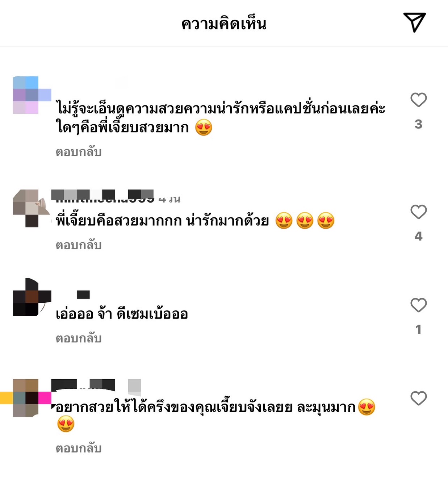Select the ความคิดเห็น header title
Image resolution: width=448 pixels, height=480 pixels.
click(x=224, y=24)
